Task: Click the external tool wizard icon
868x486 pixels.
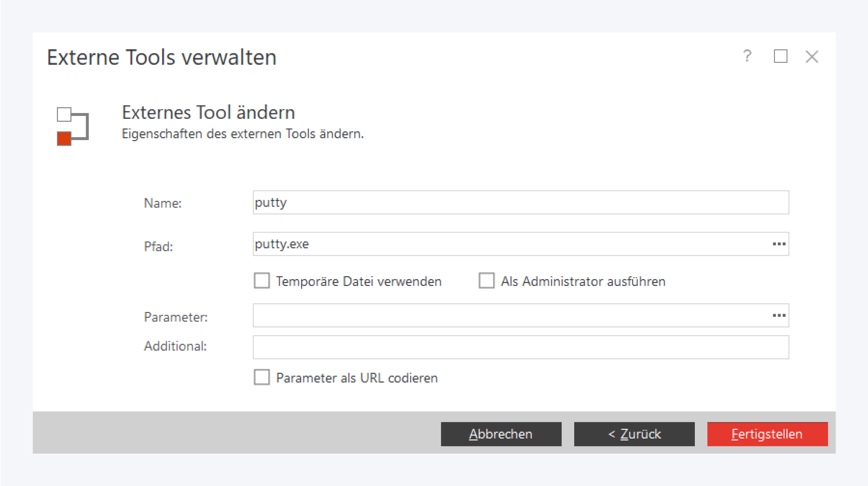Action: click(x=73, y=126)
